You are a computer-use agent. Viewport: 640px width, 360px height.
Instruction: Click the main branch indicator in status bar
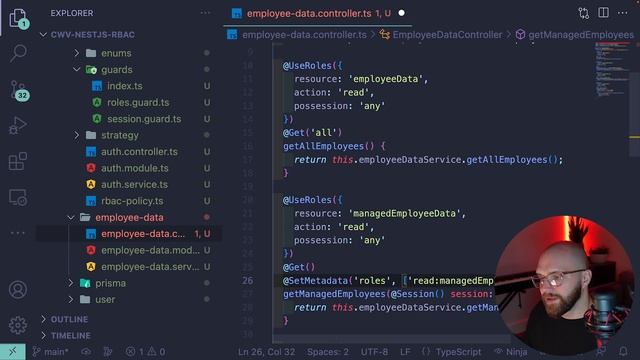pyautogui.click(x=51, y=351)
